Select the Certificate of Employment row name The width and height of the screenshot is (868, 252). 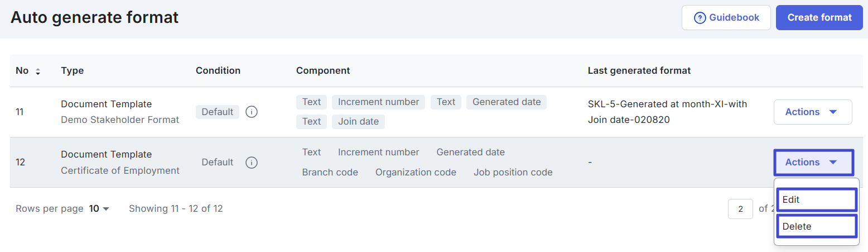click(x=120, y=170)
